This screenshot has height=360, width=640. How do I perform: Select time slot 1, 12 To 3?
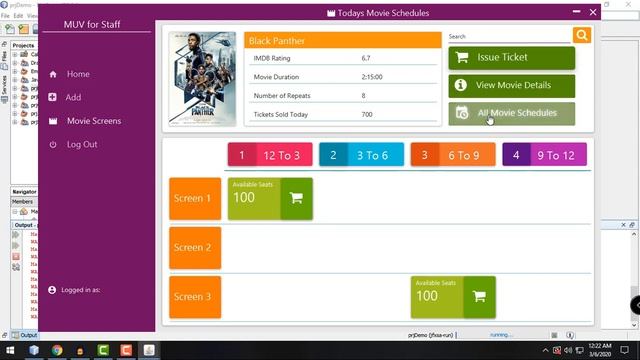(270, 155)
